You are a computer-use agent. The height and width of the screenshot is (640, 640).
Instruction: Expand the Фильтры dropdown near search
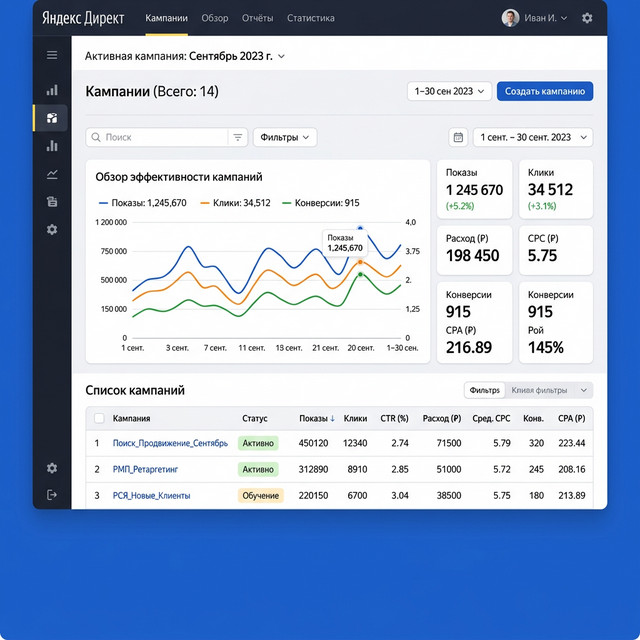tap(284, 137)
